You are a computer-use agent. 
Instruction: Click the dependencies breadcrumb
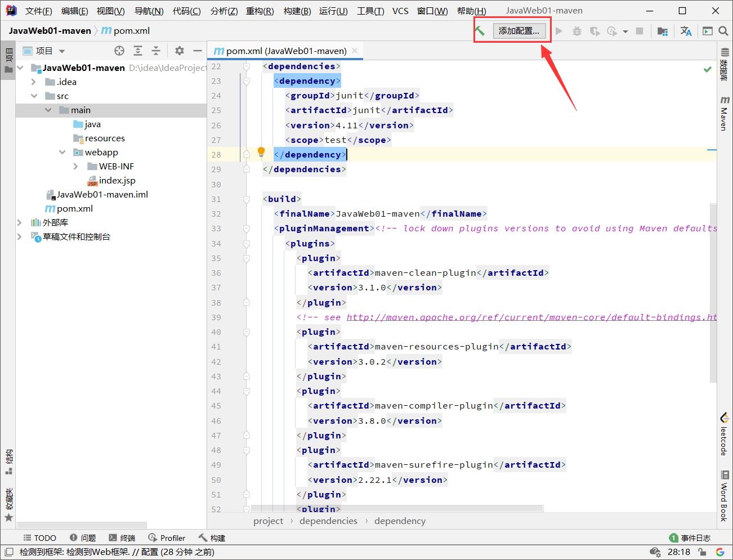coord(328,521)
